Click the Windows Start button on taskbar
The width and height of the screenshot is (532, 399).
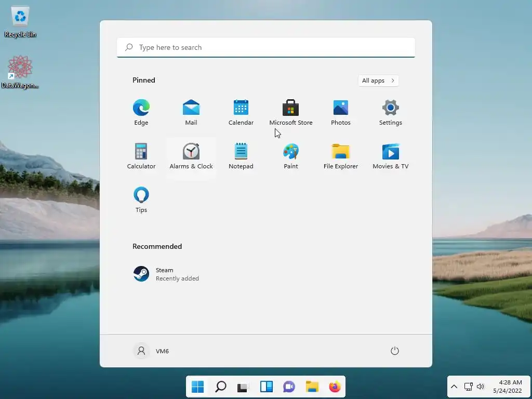pyautogui.click(x=197, y=387)
